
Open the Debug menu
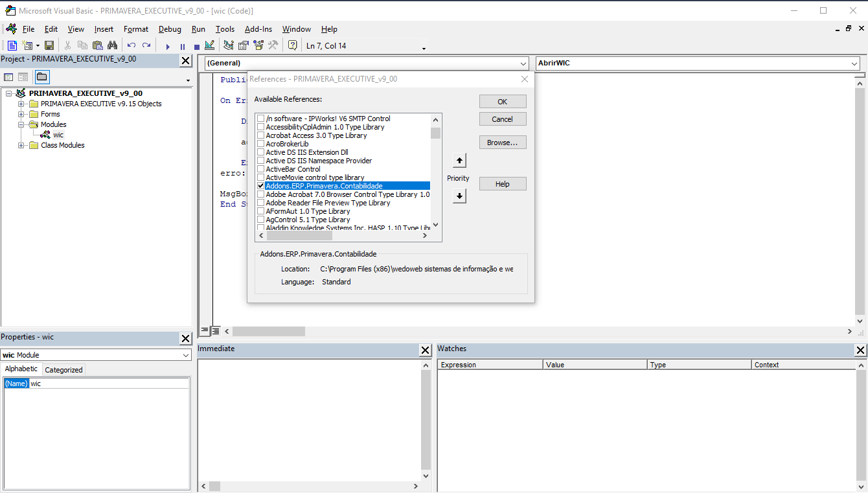tap(170, 29)
